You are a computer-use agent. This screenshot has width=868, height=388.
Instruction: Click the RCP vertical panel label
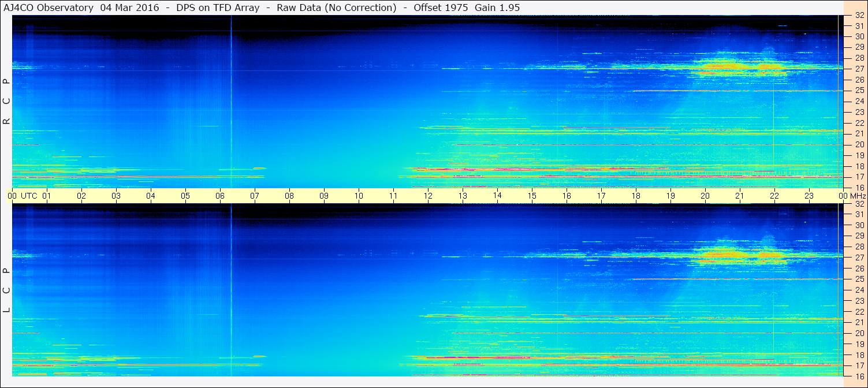click(6, 102)
